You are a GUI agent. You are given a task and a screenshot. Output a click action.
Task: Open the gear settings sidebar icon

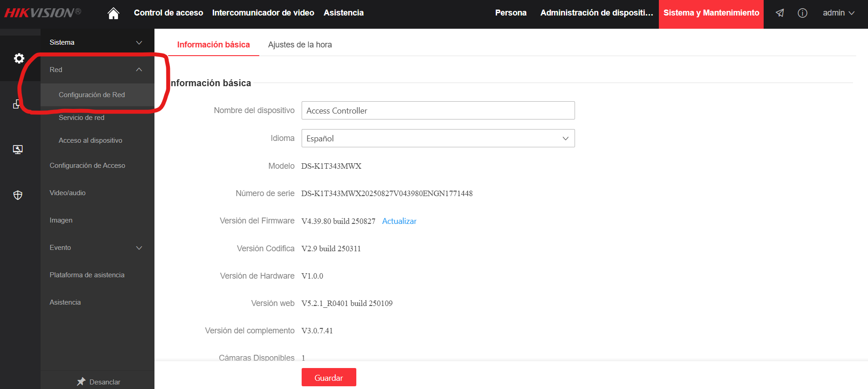pos(19,58)
